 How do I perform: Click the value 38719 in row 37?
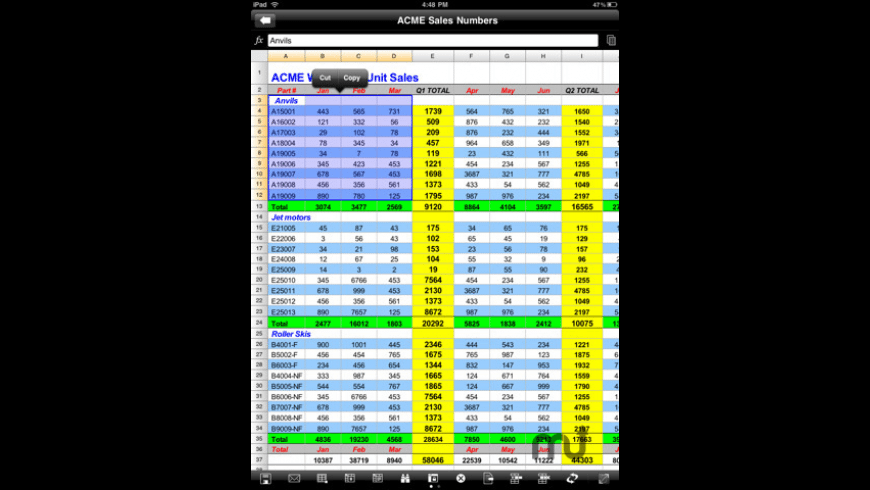pos(358,460)
